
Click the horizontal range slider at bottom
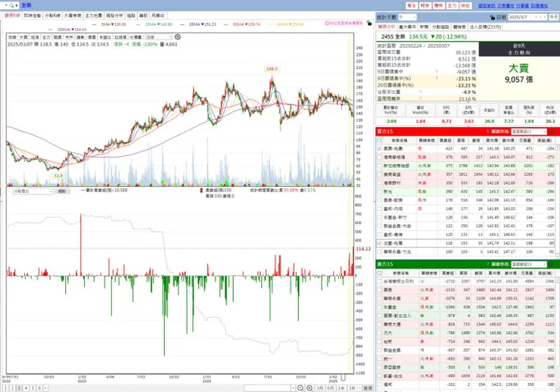(x=267, y=388)
